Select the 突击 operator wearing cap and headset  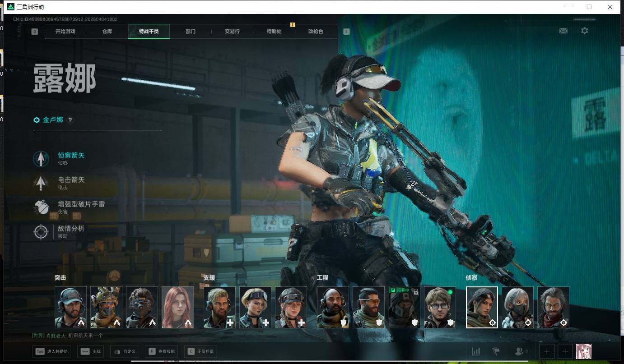pos(70,307)
